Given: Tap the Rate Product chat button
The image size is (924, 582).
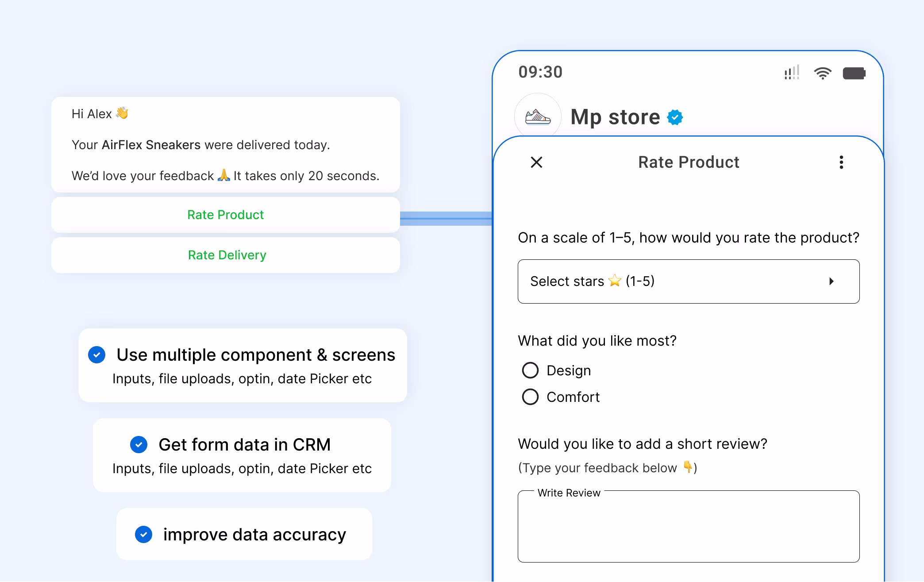Looking at the screenshot, I should (226, 215).
